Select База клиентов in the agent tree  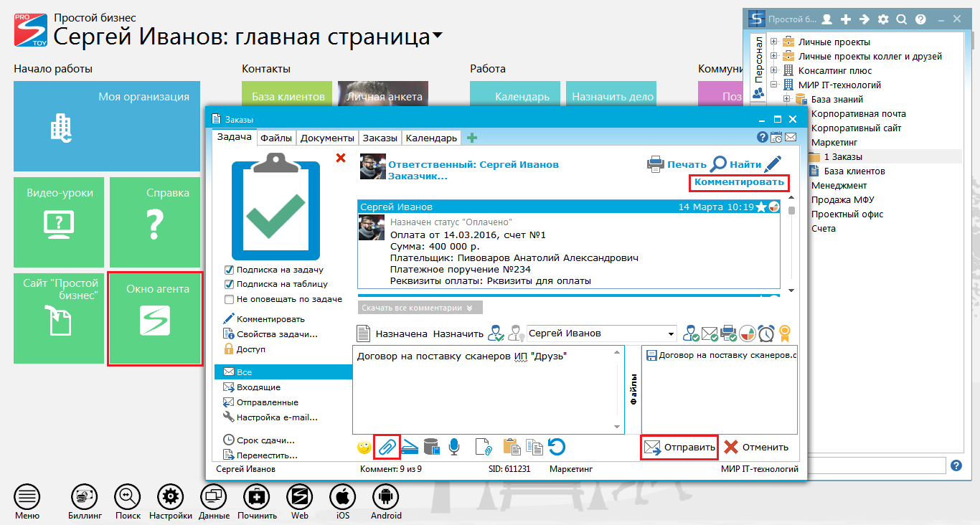[854, 171]
